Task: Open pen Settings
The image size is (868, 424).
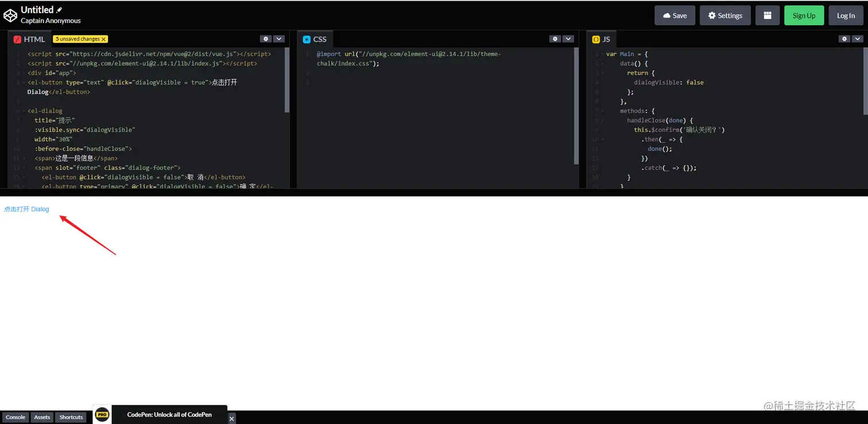Action: pos(725,15)
